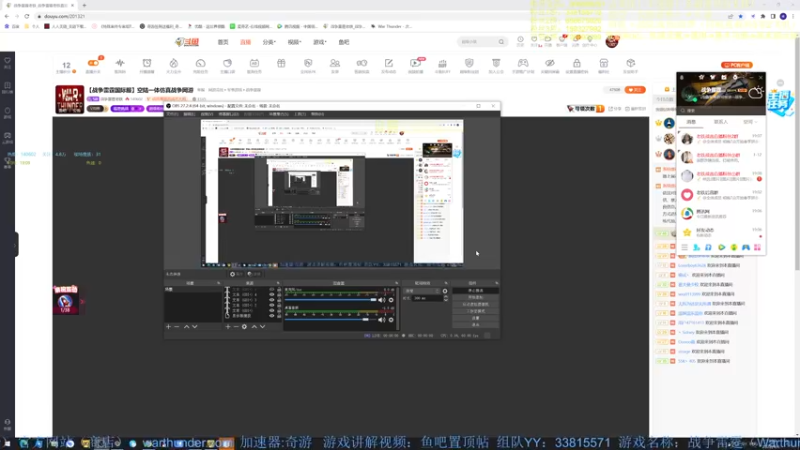Expand the 游戏 dropdown in Douyu navigation

(x=319, y=42)
